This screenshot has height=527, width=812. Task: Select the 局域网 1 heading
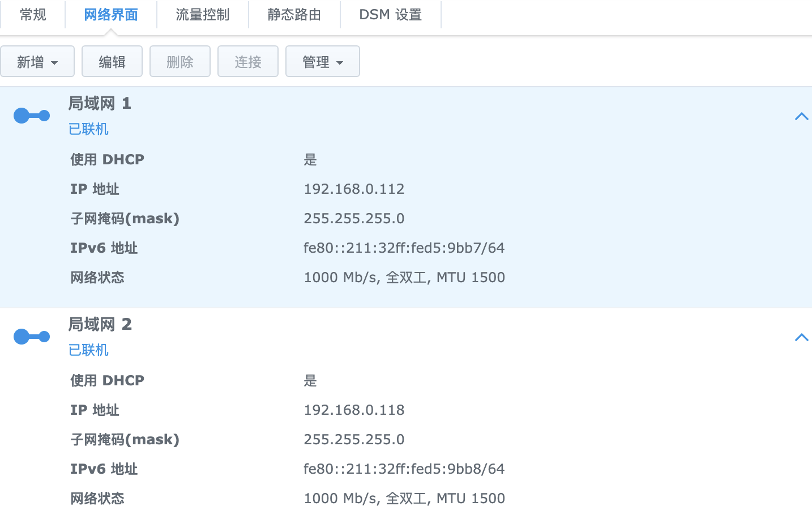[x=100, y=103]
